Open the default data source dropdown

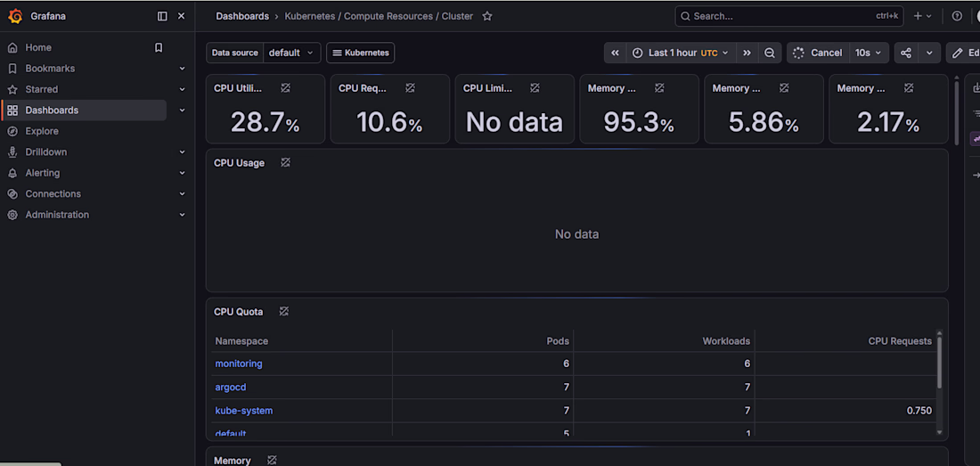(292, 53)
